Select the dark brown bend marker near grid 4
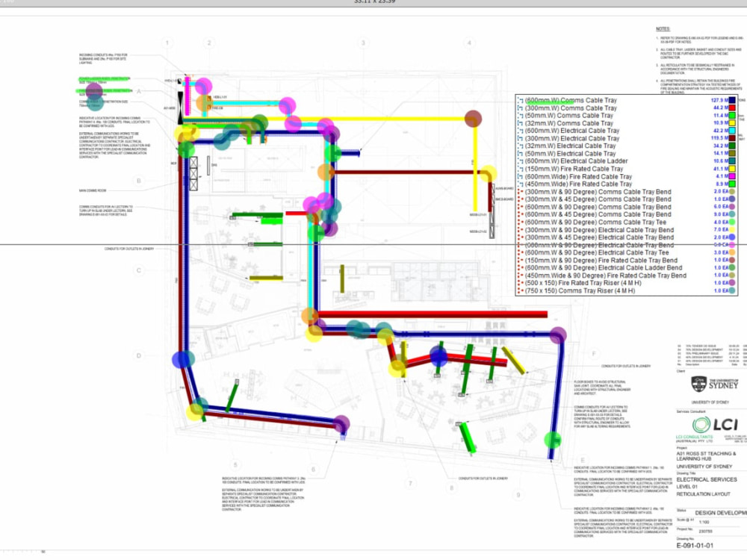The width and height of the screenshot is (747, 560). pos(473,119)
